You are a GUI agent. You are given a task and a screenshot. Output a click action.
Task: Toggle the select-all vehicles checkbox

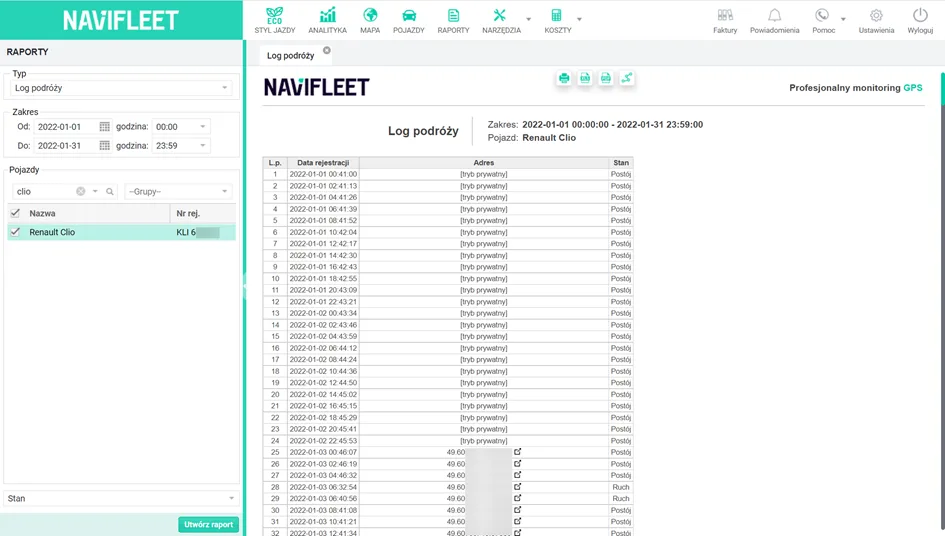tap(15, 213)
